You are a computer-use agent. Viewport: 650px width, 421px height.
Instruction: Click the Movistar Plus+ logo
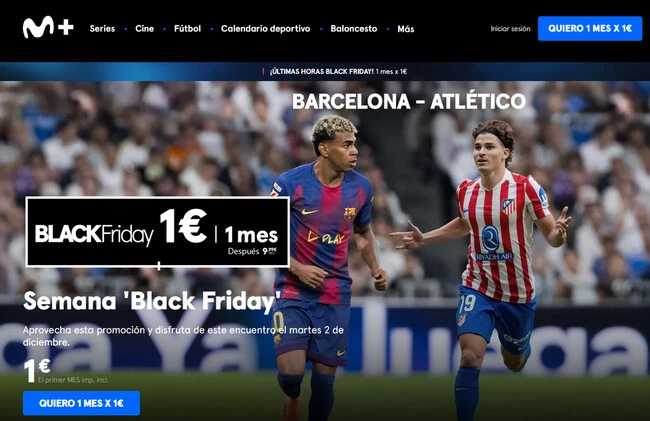click(x=48, y=28)
